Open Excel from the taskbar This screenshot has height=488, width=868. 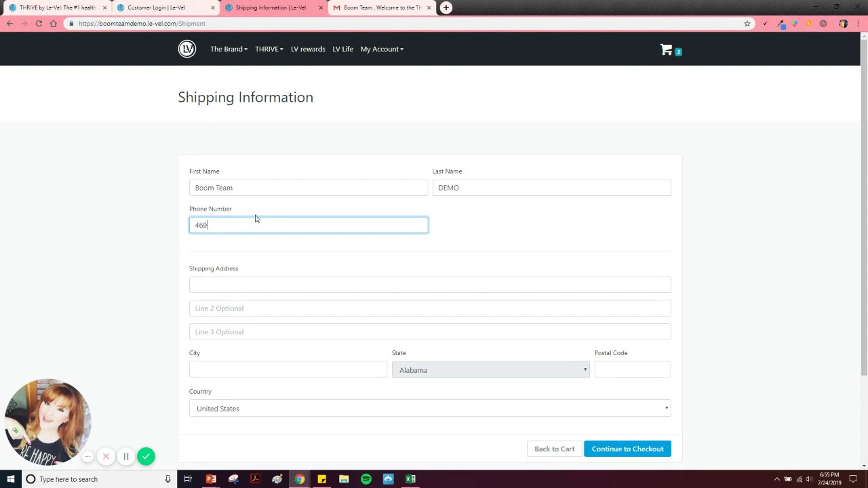[410, 479]
